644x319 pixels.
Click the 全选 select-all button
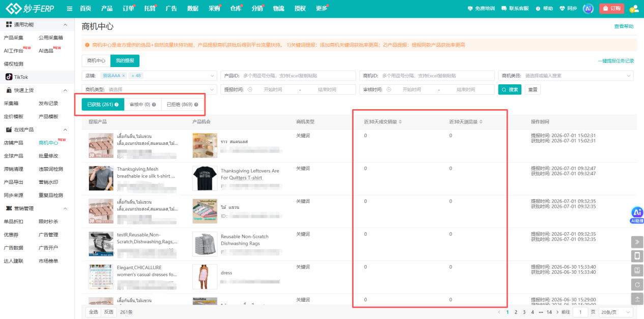pos(93,312)
